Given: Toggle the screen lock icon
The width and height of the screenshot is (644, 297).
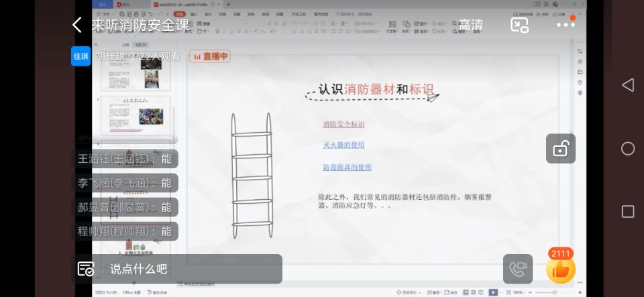Looking at the screenshot, I should tap(560, 149).
